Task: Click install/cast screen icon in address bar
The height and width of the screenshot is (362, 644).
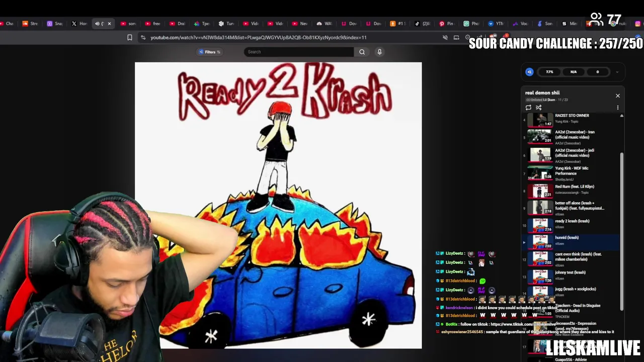Action: tap(456, 37)
